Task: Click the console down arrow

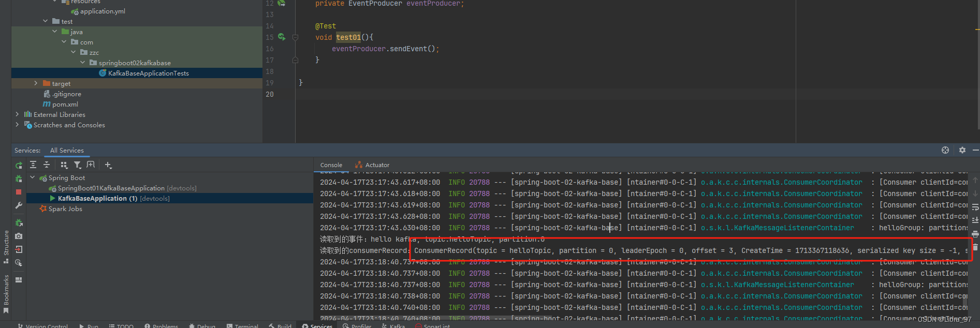Action: (975, 193)
